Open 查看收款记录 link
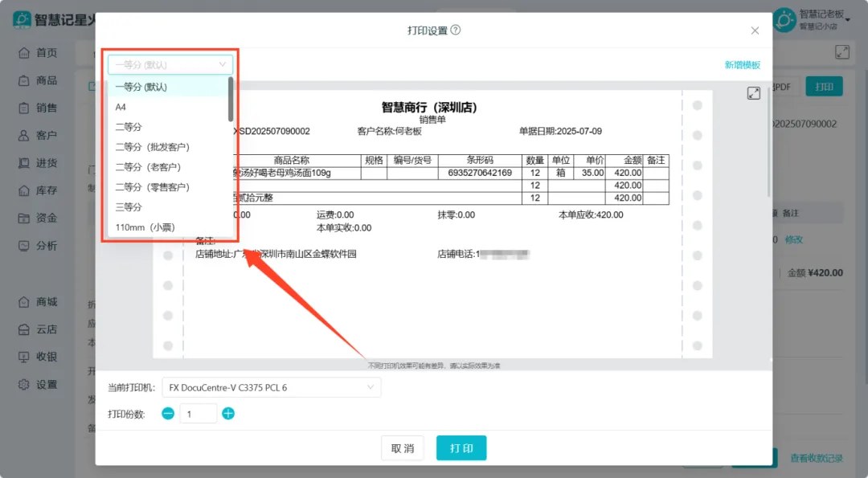This screenshot has width=868, height=478. tap(817, 458)
